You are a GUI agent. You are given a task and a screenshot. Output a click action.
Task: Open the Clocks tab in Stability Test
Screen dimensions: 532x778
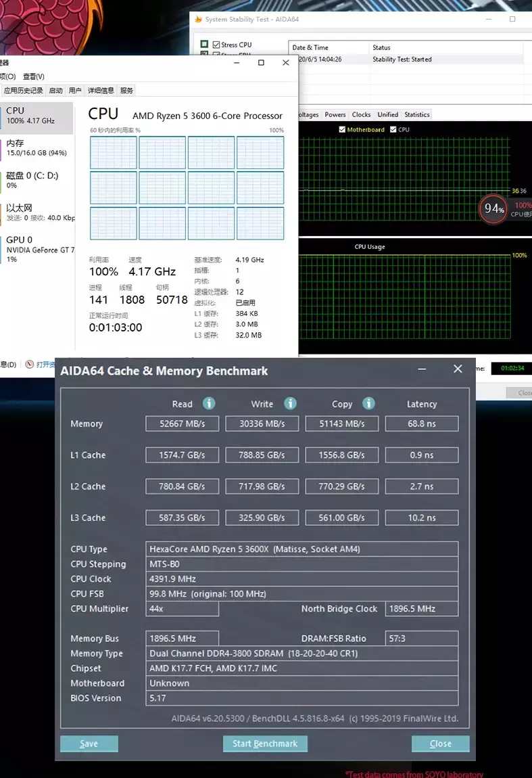point(361,114)
